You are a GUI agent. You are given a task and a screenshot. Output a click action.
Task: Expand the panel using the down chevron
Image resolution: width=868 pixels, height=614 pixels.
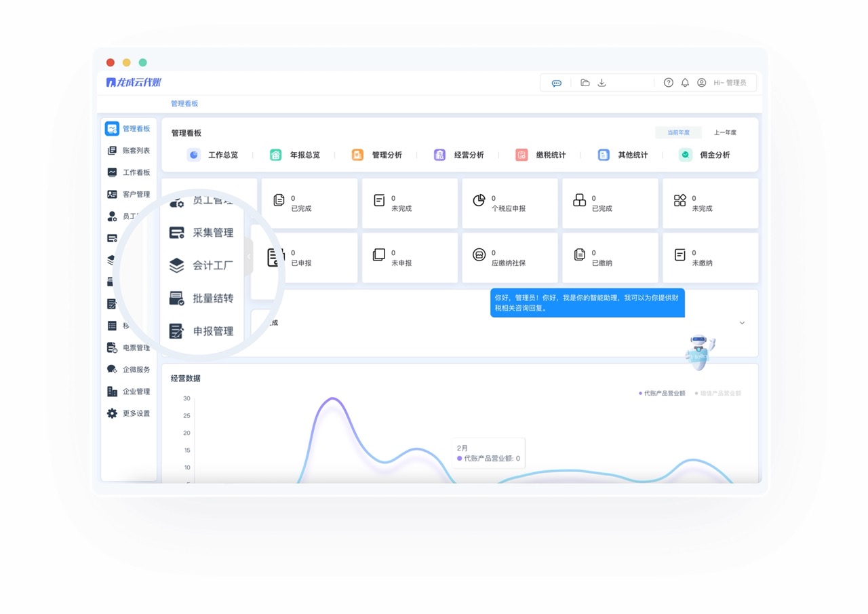point(742,323)
